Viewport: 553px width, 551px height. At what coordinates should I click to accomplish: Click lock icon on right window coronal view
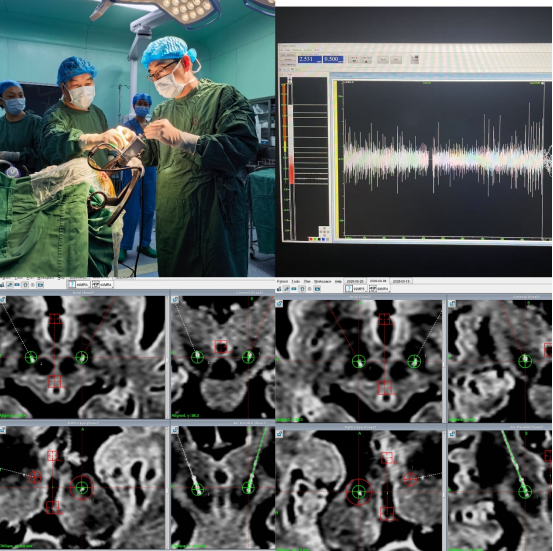point(452,303)
